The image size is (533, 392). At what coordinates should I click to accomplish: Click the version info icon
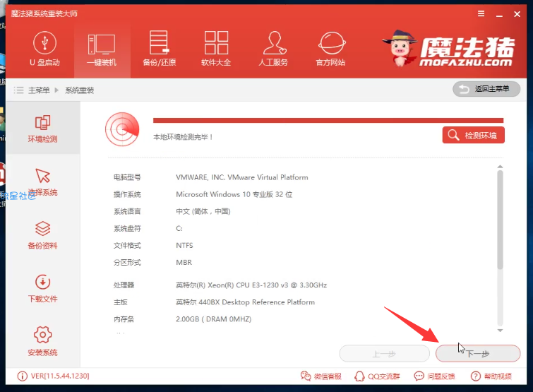pyautogui.click(x=22, y=376)
